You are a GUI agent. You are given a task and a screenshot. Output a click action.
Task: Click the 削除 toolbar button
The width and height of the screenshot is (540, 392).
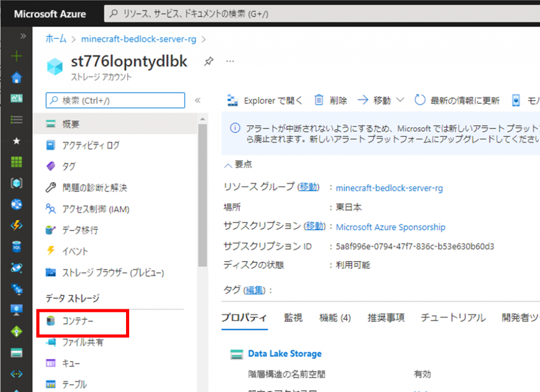tap(331, 101)
